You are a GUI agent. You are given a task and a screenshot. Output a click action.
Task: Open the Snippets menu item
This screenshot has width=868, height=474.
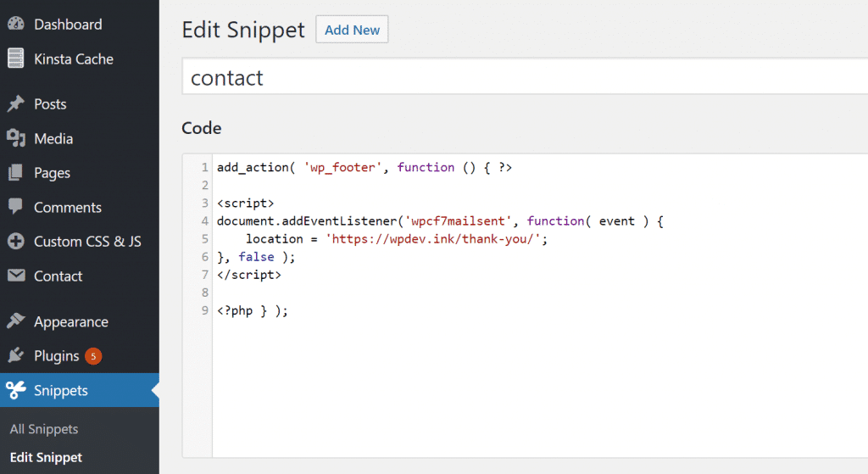coord(61,391)
